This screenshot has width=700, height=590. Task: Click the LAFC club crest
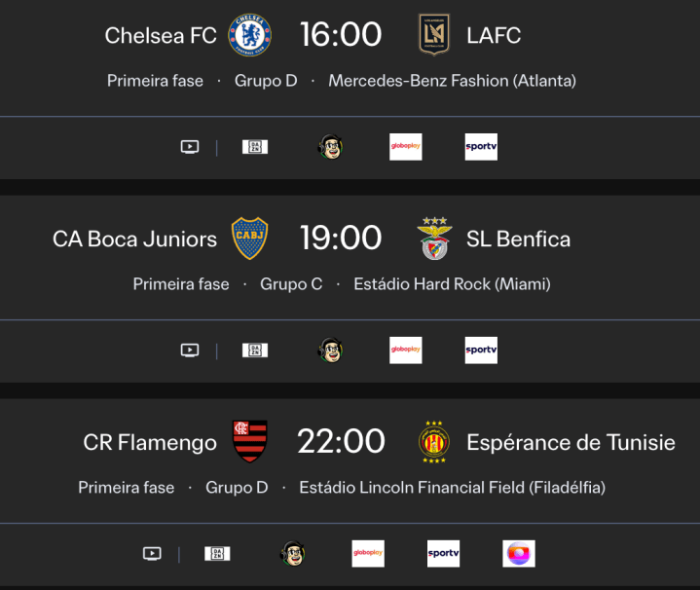[x=434, y=35]
